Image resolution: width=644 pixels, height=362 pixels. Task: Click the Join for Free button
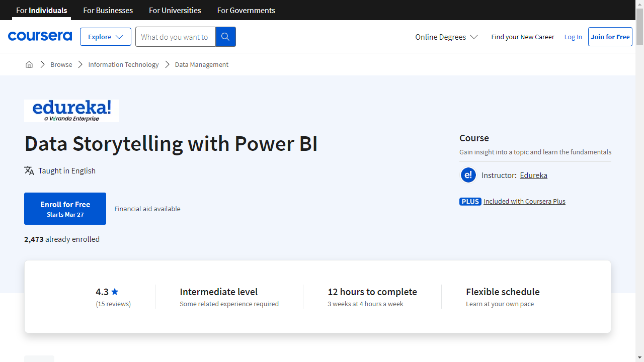pos(610,37)
